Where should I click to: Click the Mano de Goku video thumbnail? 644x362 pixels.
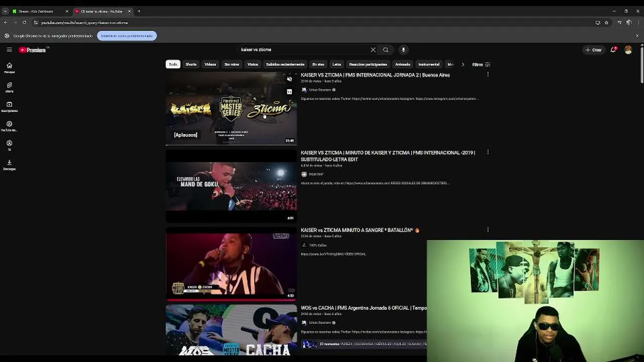[x=231, y=186]
